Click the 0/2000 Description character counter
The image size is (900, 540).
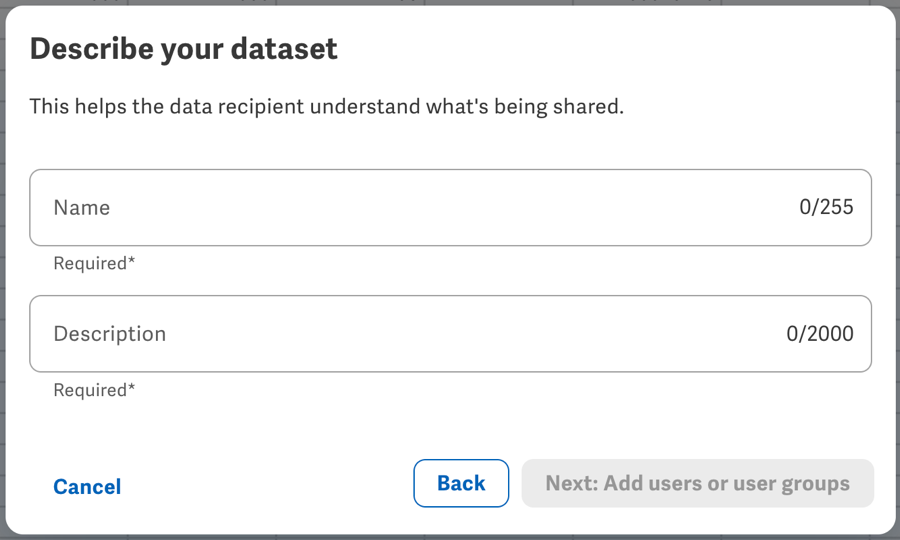(x=820, y=334)
